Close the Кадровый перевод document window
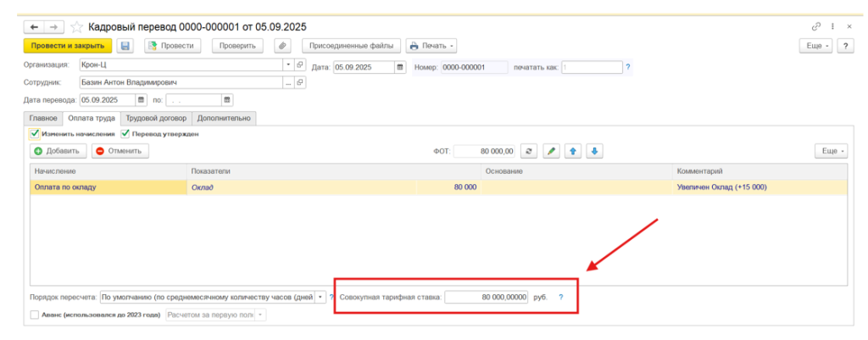This screenshot has height=340, width=868. [x=849, y=26]
